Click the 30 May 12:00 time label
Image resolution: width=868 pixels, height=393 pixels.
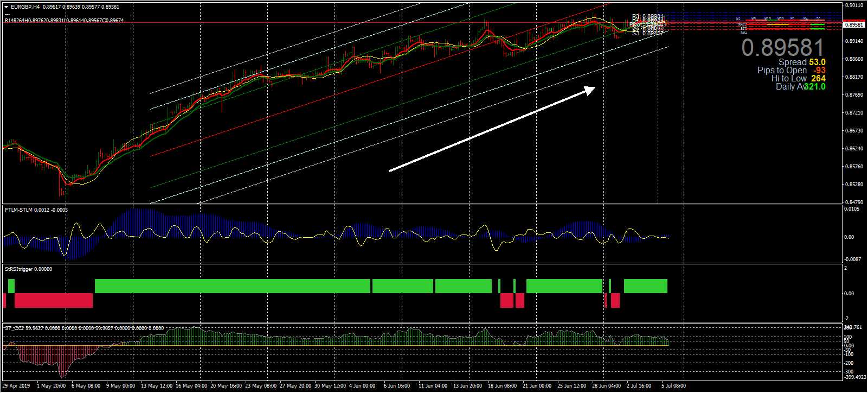[330, 386]
